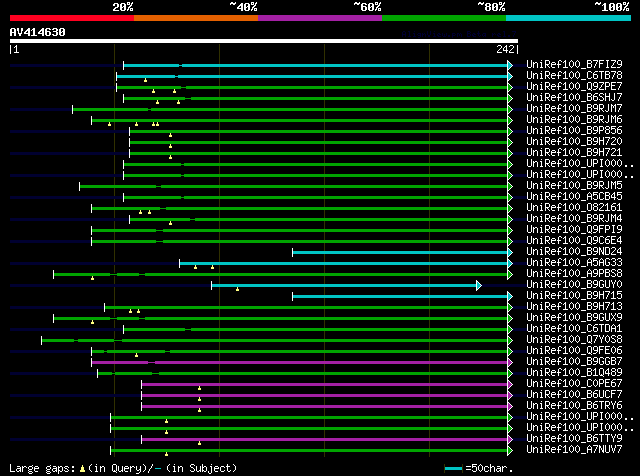Click the cyan 50char scale bar

click(x=453, y=469)
